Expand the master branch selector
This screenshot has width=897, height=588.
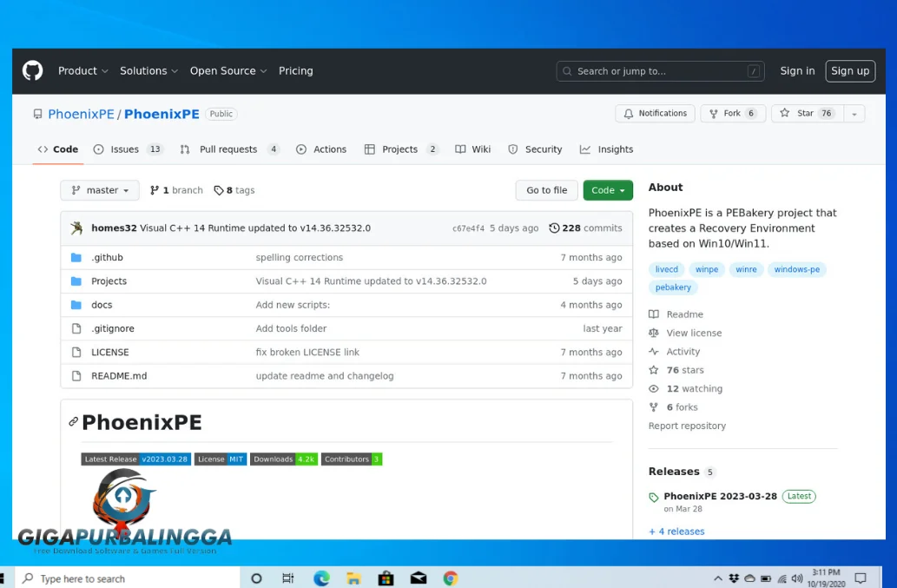pos(100,190)
